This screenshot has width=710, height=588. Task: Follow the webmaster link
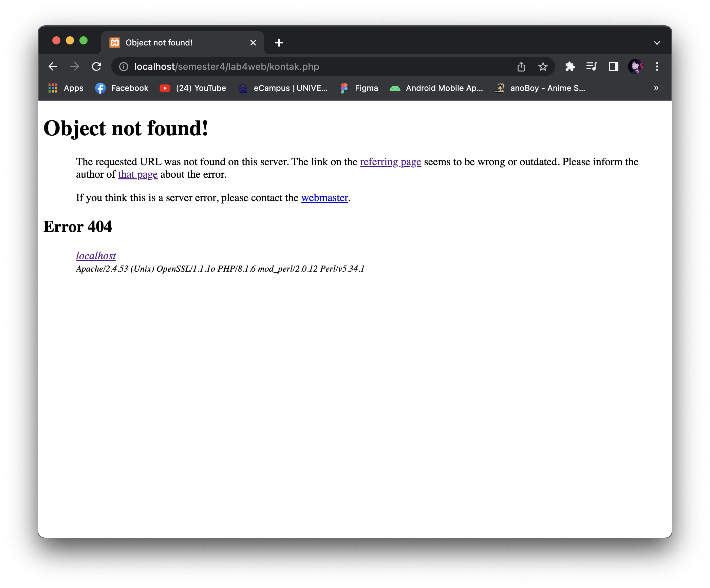[324, 198]
